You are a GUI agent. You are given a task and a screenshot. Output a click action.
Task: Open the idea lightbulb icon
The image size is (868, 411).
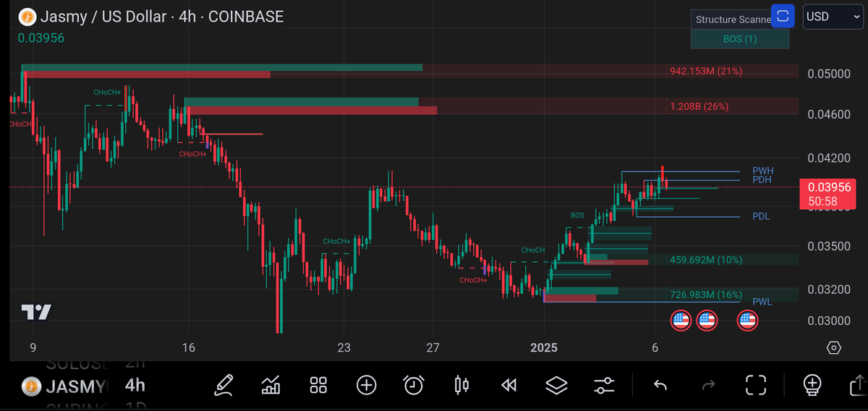click(812, 384)
